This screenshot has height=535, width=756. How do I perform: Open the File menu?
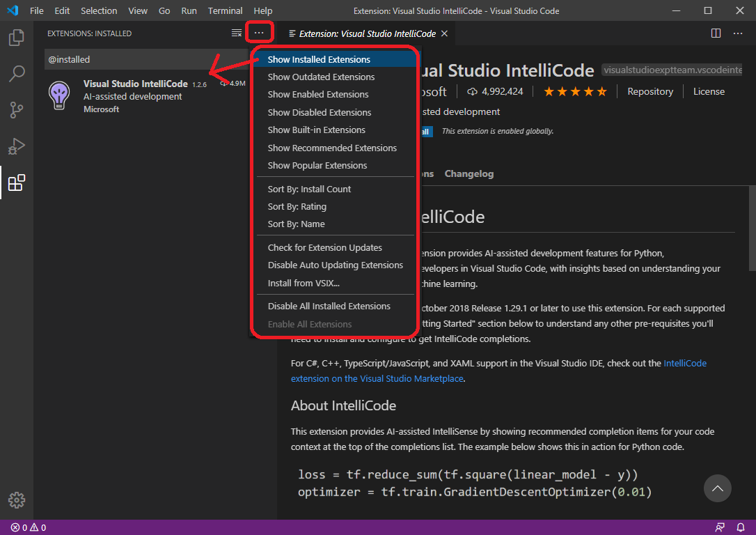[x=37, y=10]
